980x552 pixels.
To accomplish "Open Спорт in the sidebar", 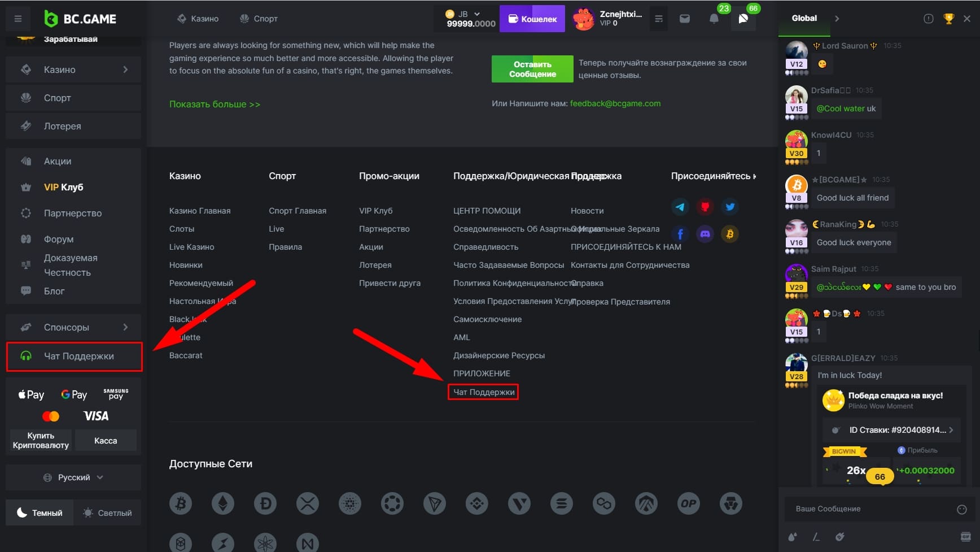I will pyautogui.click(x=73, y=98).
